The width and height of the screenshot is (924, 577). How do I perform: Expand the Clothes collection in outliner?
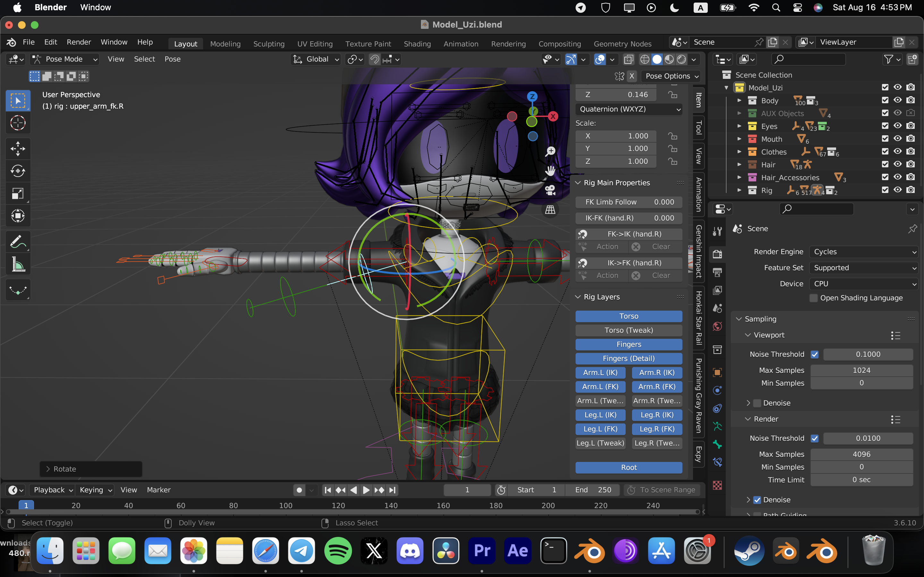click(x=740, y=152)
